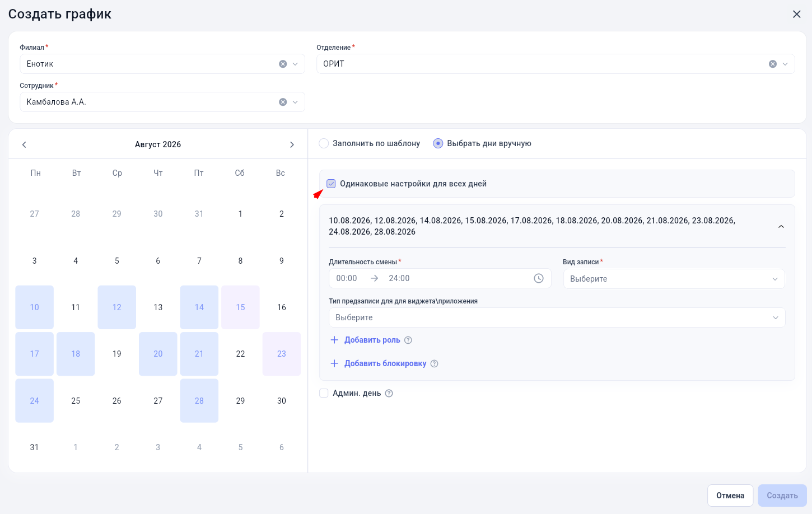Click the Добавить роль link
Image resolution: width=812 pixels, height=514 pixels.
(372, 340)
